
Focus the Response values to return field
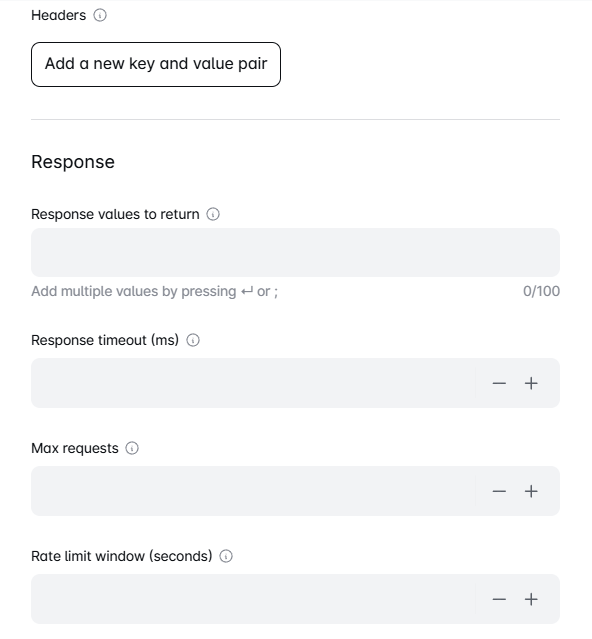coord(295,253)
